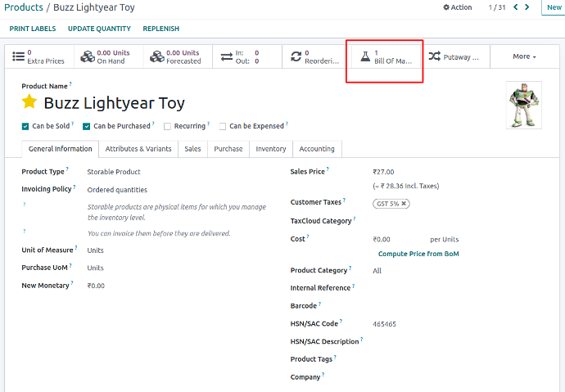Enable the Can be Expensed checkbox
This screenshot has width=565, height=392.
[223, 126]
